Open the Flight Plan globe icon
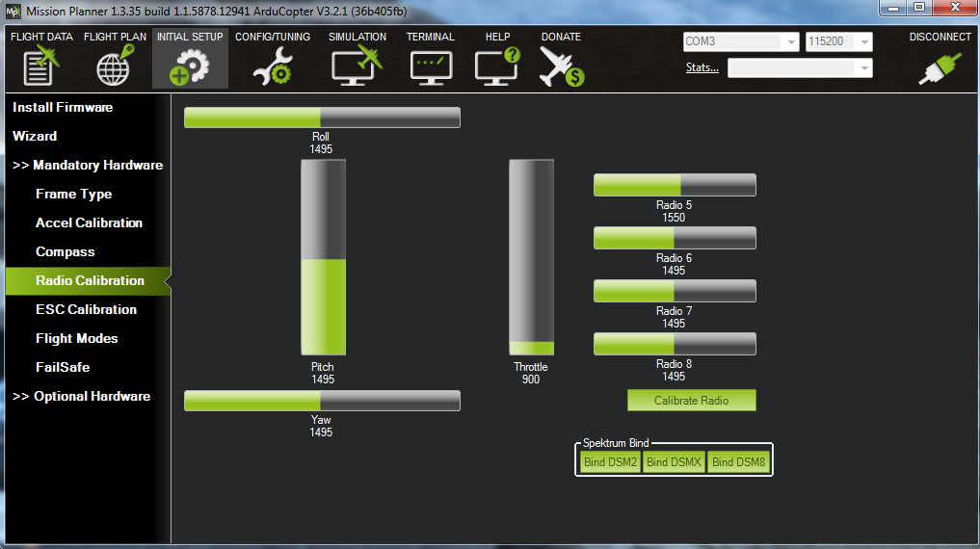 [115, 65]
